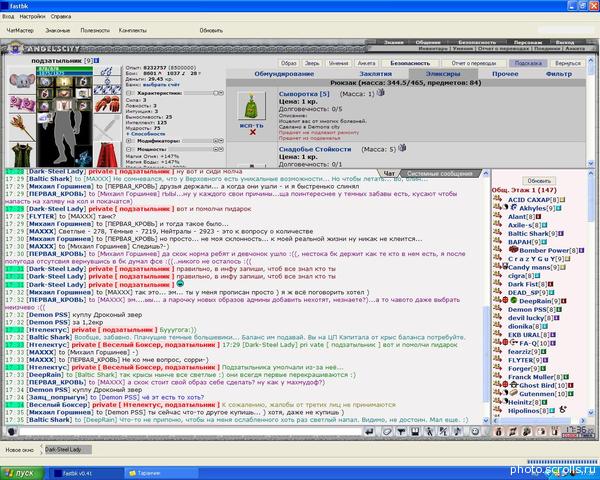Click the Образ button
This screenshot has width=600, height=480.
(x=289, y=63)
